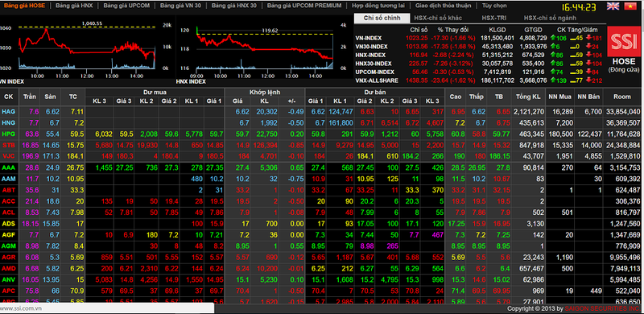The width and height of the screenshot is (644, 314).
Task: Select Hợp đồng tương lai tab
Action: 378,6
